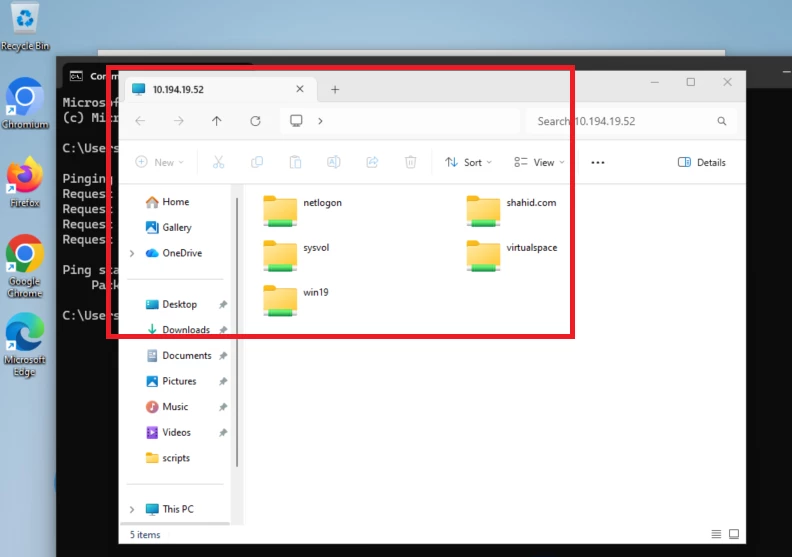Open the win19 shared folder

click(295, 300)
